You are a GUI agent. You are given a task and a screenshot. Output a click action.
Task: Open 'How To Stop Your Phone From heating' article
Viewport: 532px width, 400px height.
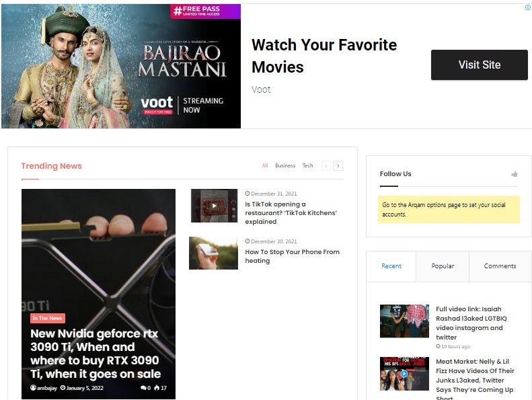pos(292,256)
